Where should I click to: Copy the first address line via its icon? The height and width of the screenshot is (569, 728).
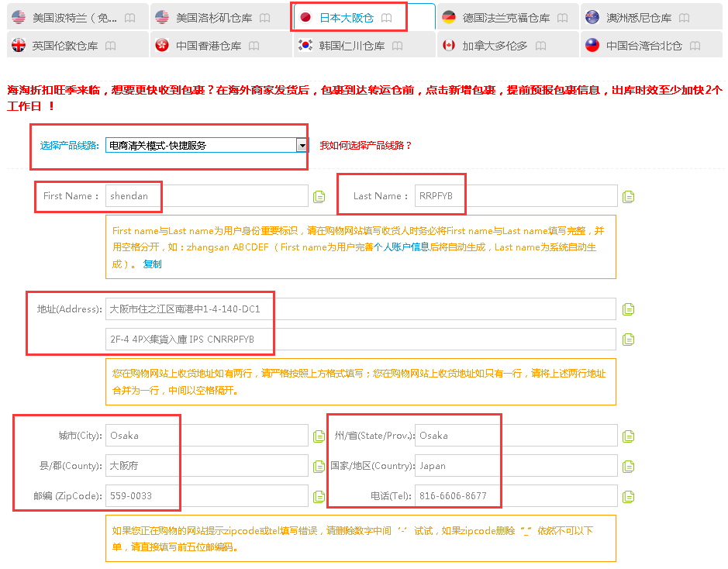pyautogui.click(x=628, y=310)
